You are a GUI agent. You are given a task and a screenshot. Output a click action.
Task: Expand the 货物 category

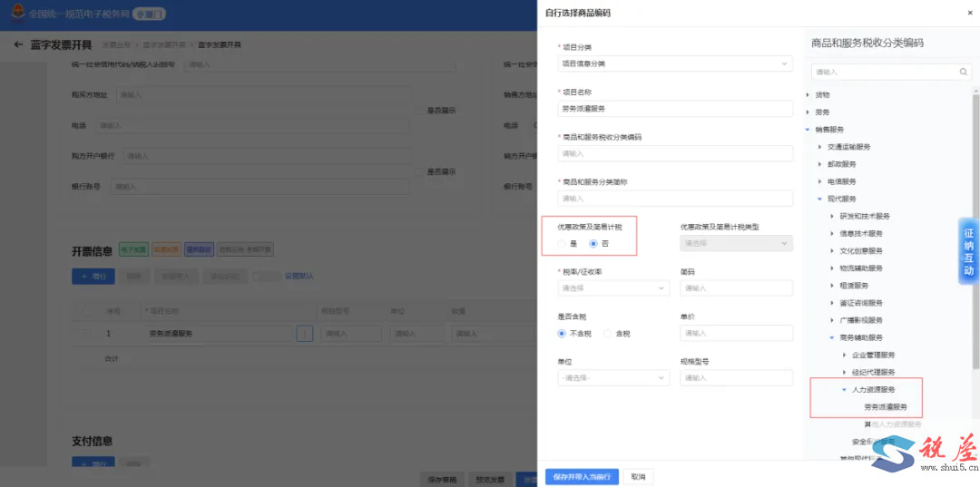[807, 95]
